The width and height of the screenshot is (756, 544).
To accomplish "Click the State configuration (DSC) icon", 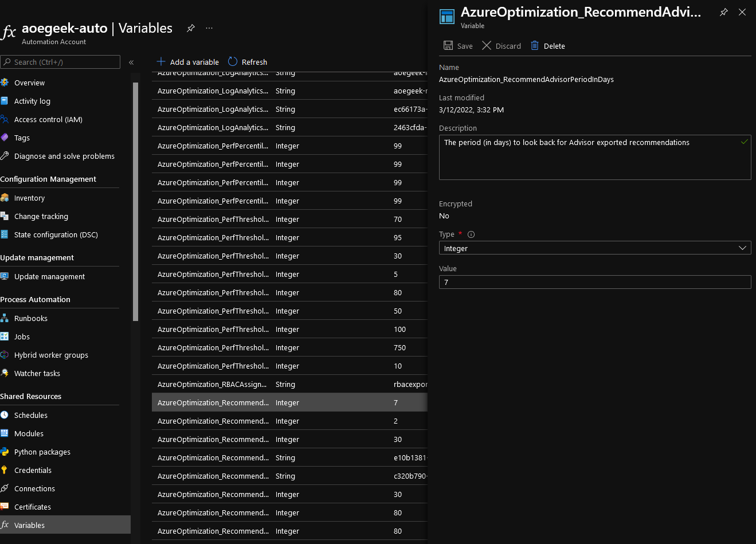I will coord(5,234).
